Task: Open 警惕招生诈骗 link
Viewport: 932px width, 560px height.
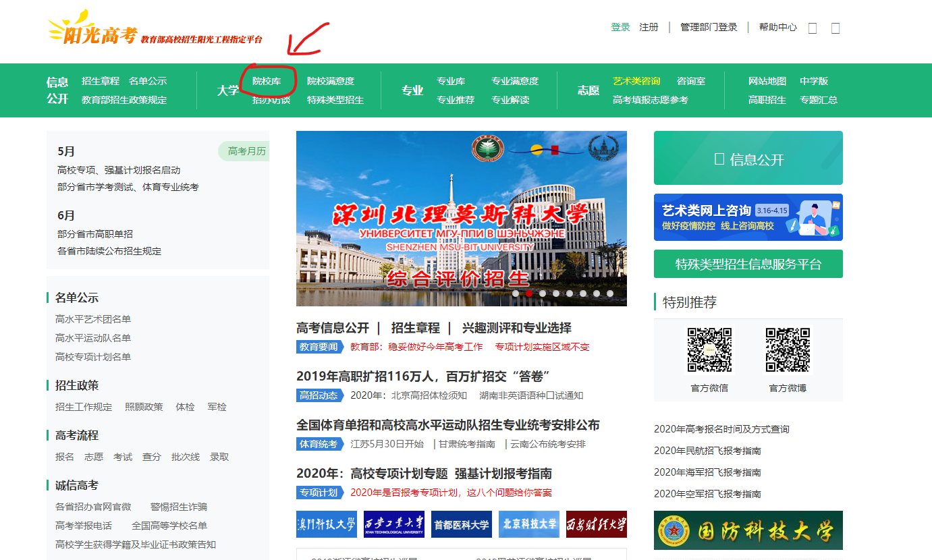Action: 179,507
